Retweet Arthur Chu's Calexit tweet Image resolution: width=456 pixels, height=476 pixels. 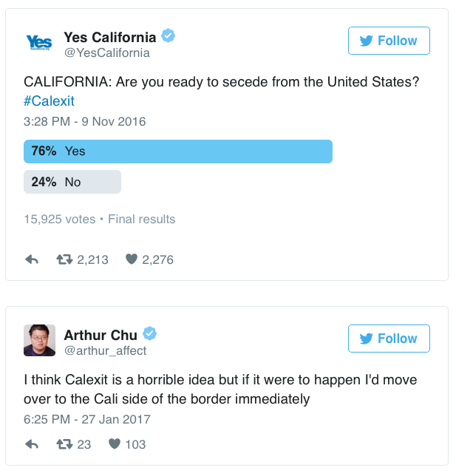[64, 444]
